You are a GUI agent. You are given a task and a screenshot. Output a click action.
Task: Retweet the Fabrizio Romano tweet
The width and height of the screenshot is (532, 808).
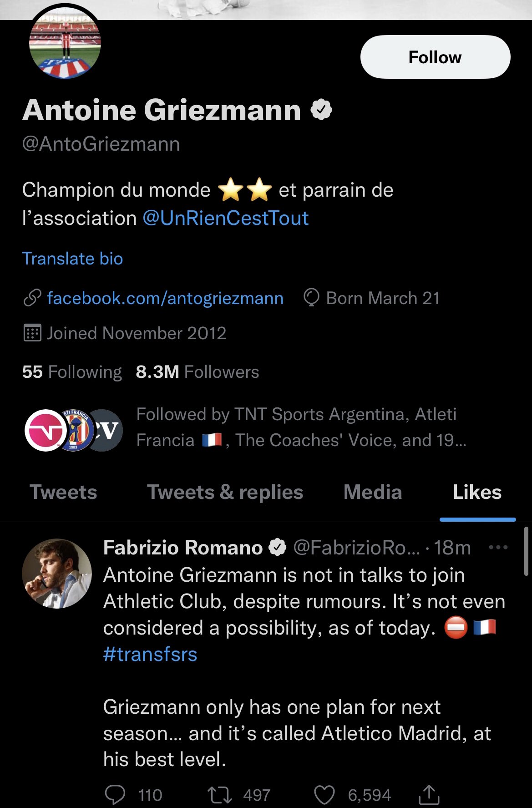point(220,795)
